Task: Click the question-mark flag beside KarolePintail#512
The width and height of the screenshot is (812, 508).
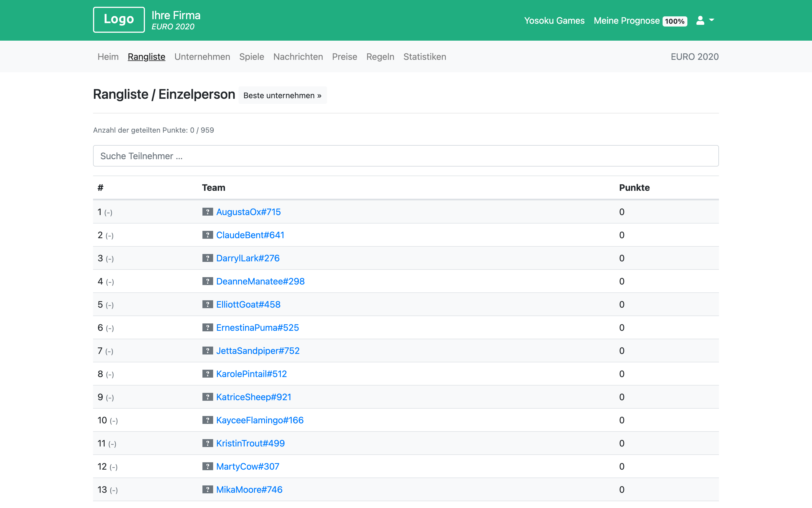Action: [x=208, y=374]
